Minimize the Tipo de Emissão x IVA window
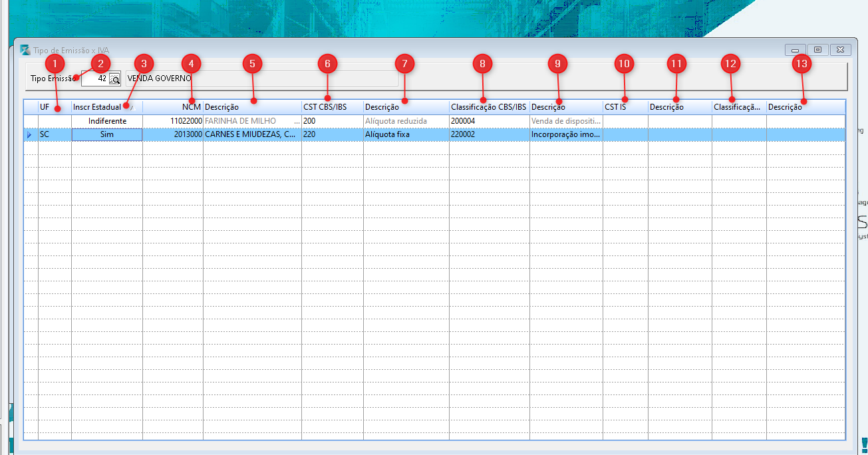The width and height of the screenshot is (868, 455). (x=795, y=50)
